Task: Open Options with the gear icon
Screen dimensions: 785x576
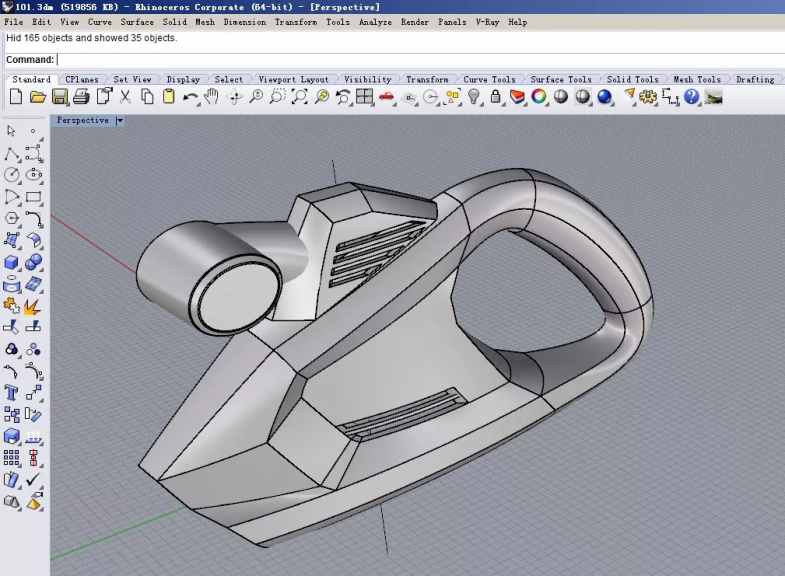Action: point(648,97)
